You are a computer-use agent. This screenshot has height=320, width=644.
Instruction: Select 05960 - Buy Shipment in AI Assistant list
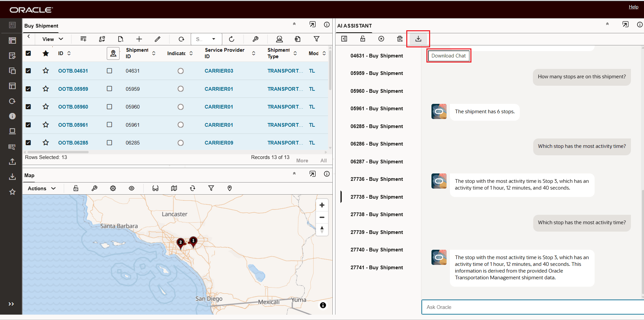tap(377, 91)
